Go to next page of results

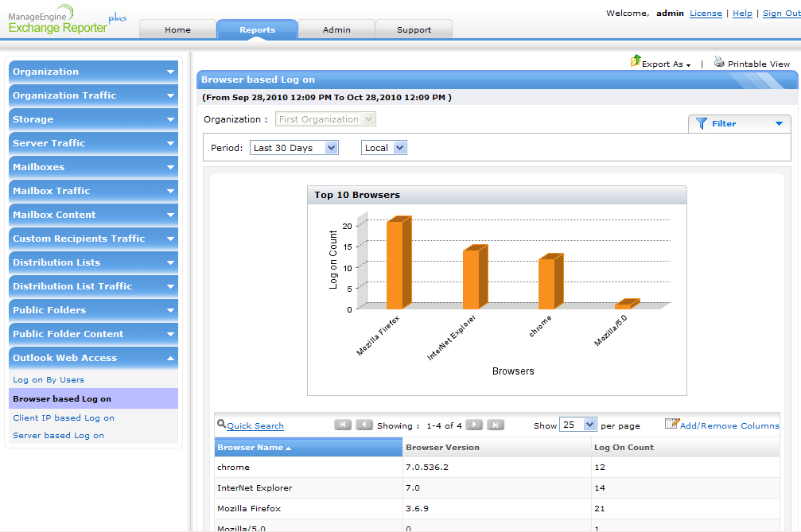(x=474, y=425)
